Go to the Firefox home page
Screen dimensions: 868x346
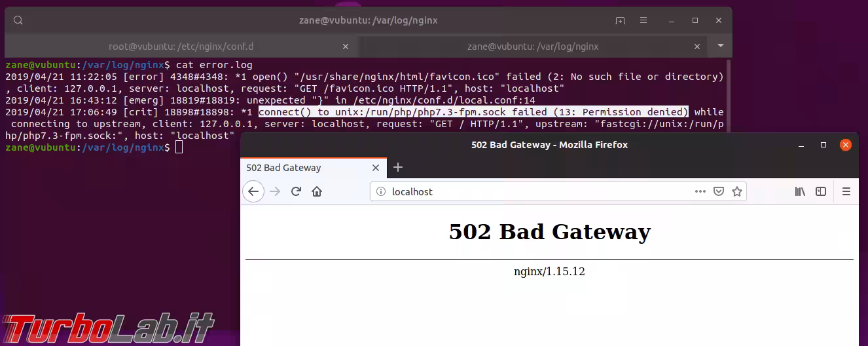click(317, 191)
